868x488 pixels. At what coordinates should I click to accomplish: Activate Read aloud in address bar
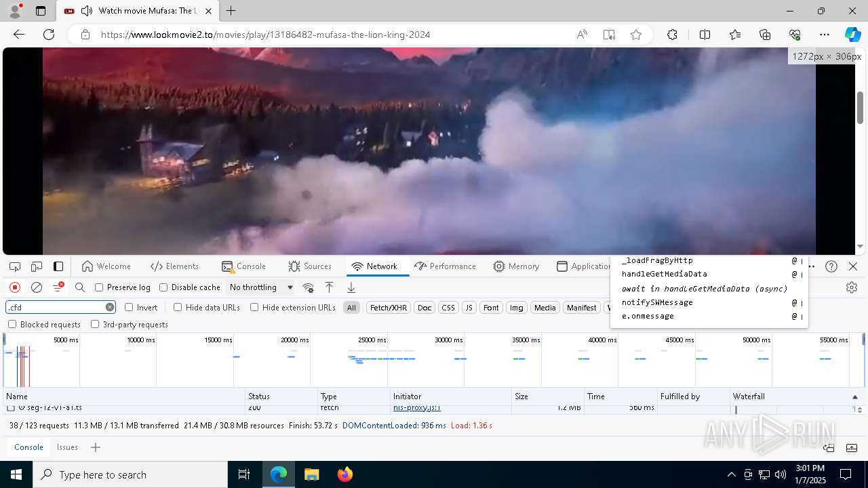(x=582, y=35)
